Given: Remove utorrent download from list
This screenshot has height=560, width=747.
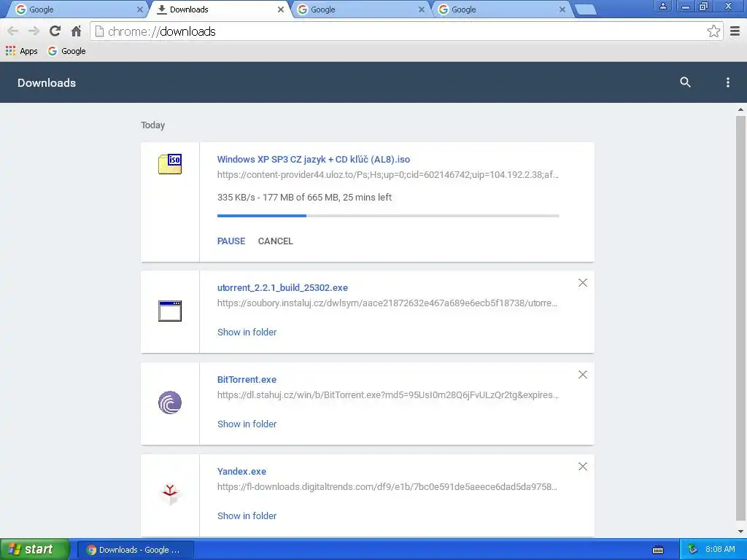Looking at the screenshot, I should click(583, 283).
